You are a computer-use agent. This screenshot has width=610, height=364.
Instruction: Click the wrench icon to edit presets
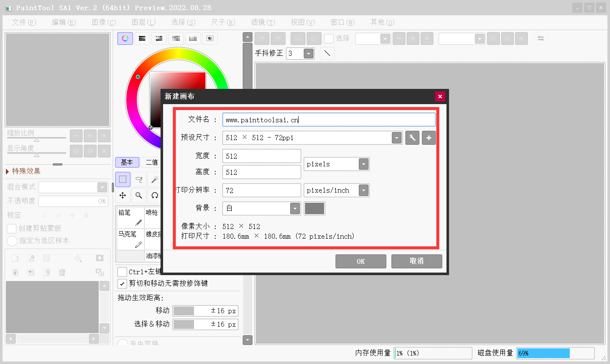coord(412,138)
